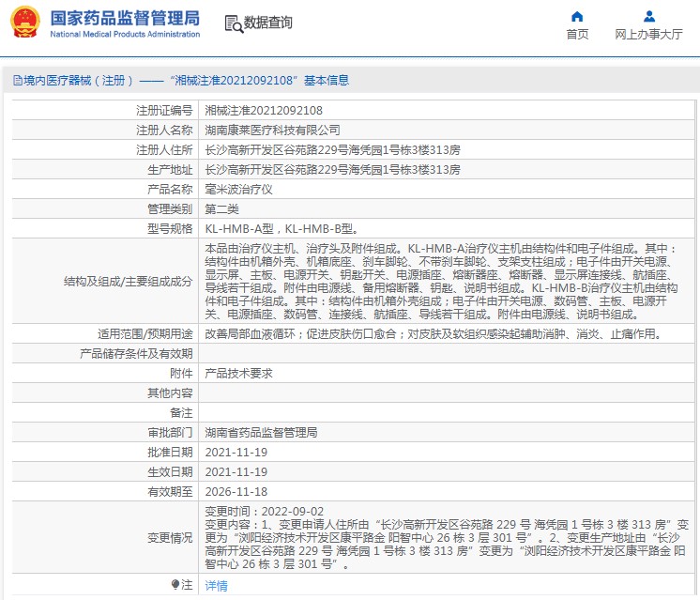Click the 附件 row label
Image resolution: width=700 pixels, height=600 pixels.
[181, 374]
